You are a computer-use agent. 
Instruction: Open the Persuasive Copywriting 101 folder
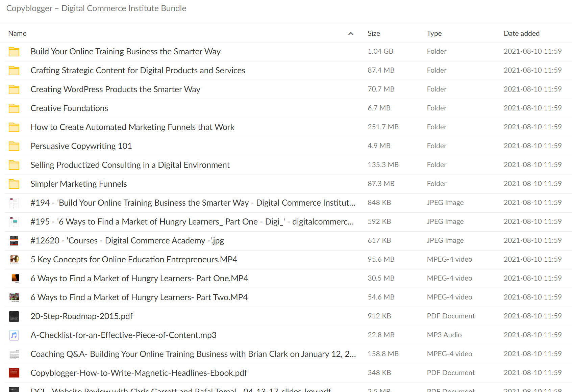81,146
